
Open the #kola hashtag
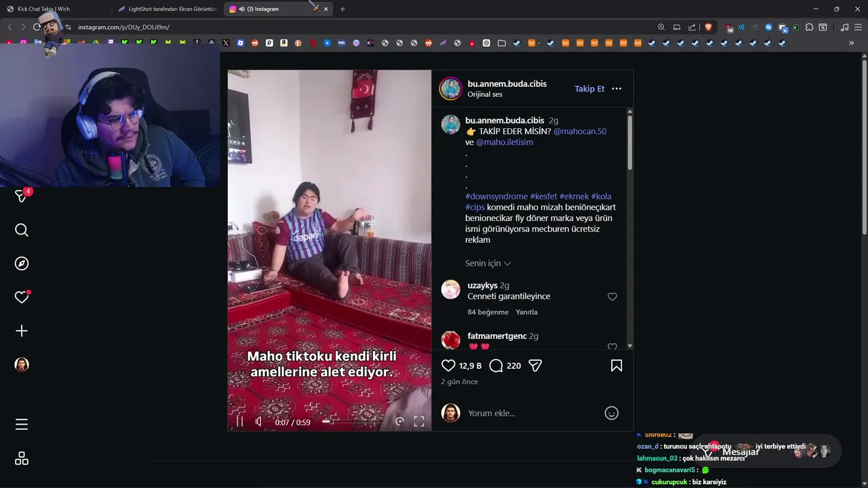coord(601,197)
